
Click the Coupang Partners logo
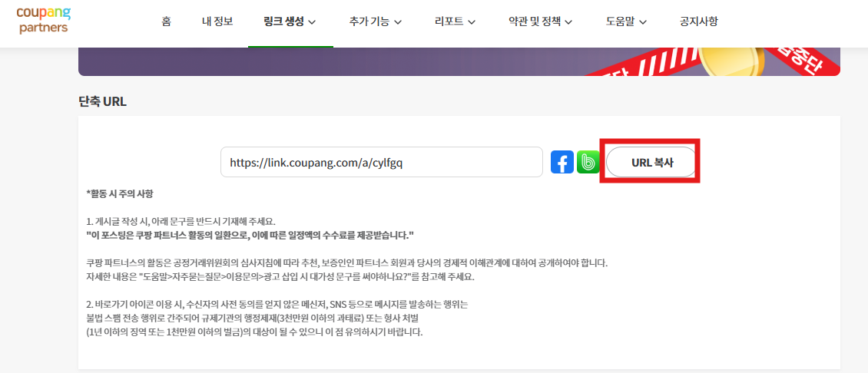(43, 20)
